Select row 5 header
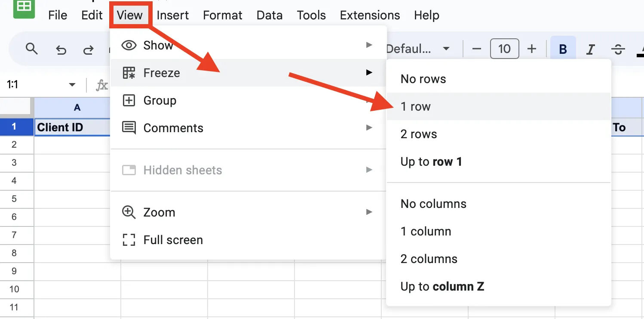 point(17,199)
